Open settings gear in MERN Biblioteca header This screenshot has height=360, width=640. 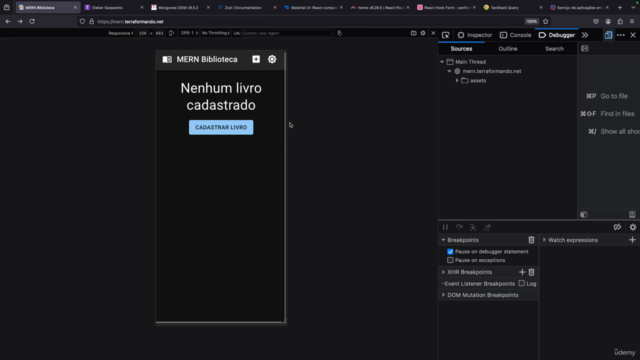[272, 59]
